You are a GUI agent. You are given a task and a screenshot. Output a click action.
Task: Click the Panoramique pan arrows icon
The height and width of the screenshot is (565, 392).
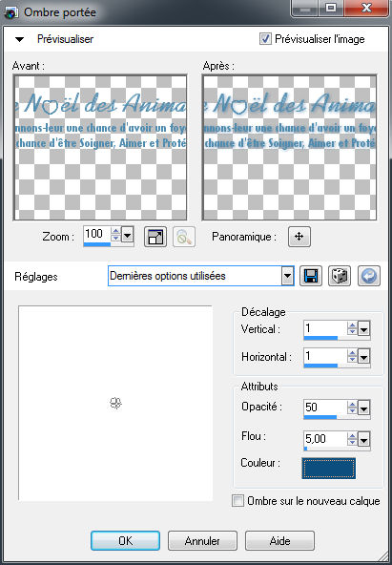click(x=299, y=237)
